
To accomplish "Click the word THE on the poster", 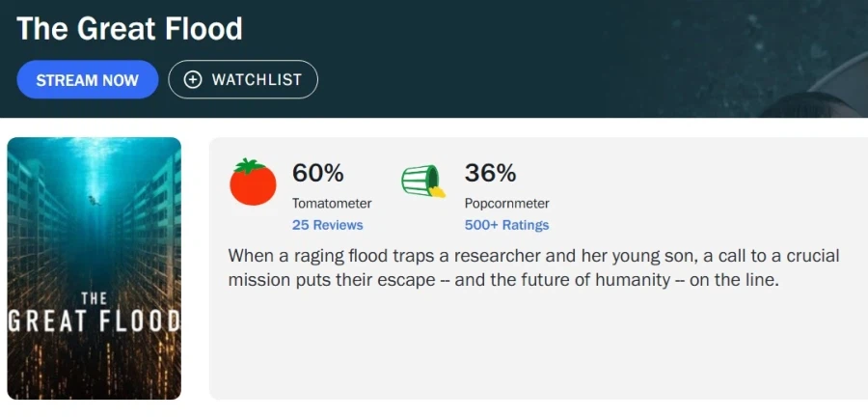I will click(x=95, y=298).
